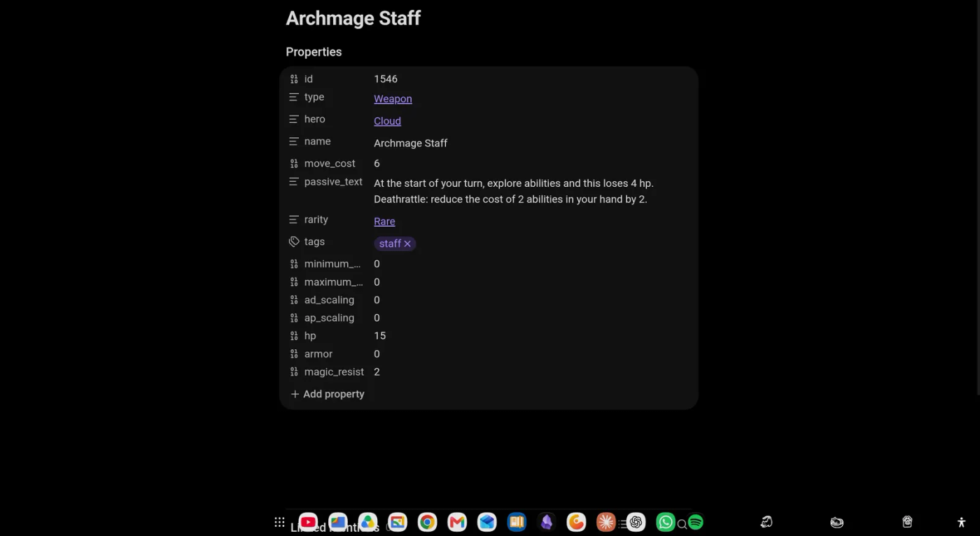
Task: Open Gmail app icon in dock
Action: [457, 522]
